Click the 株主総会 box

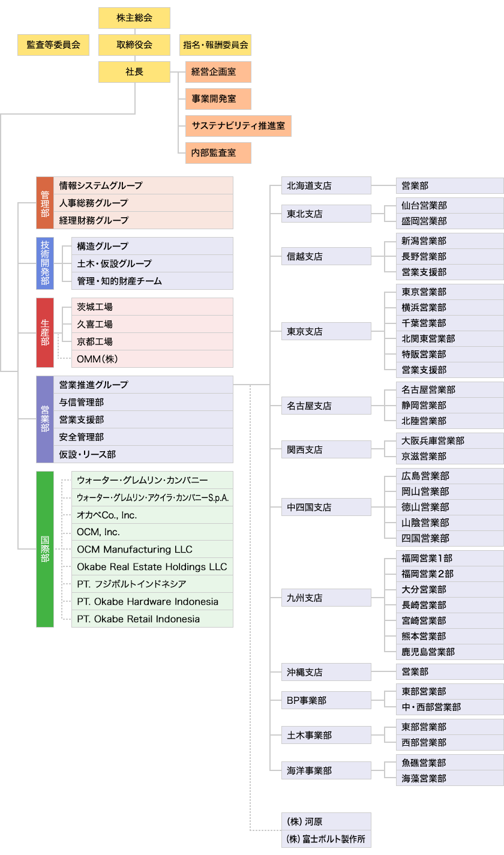tap(134, 18)
